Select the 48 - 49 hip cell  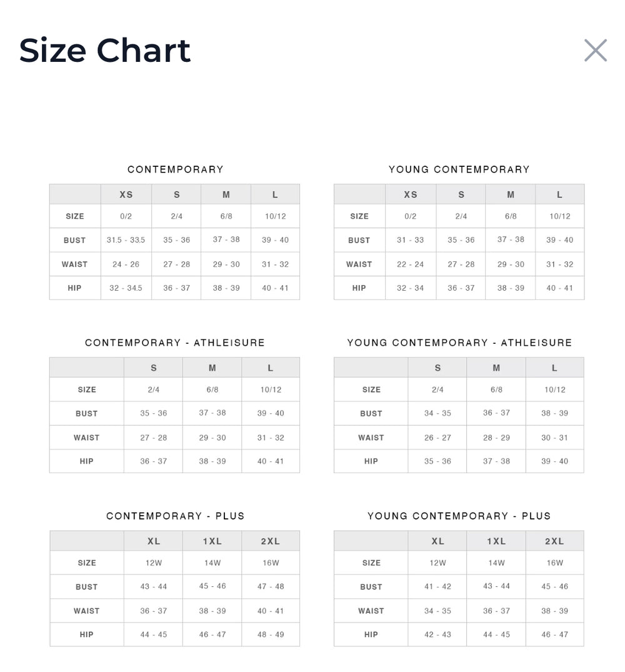click(271, 634)
